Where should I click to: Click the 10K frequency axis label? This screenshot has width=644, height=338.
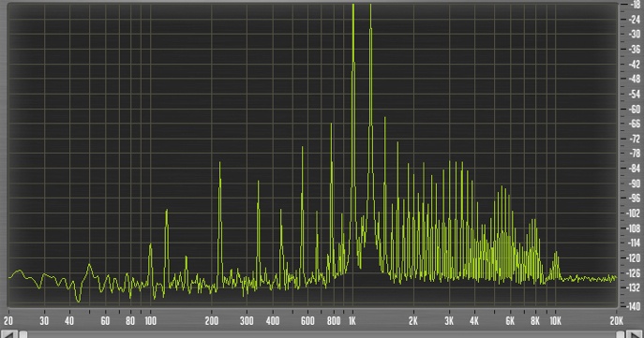[x=555, y=321]
